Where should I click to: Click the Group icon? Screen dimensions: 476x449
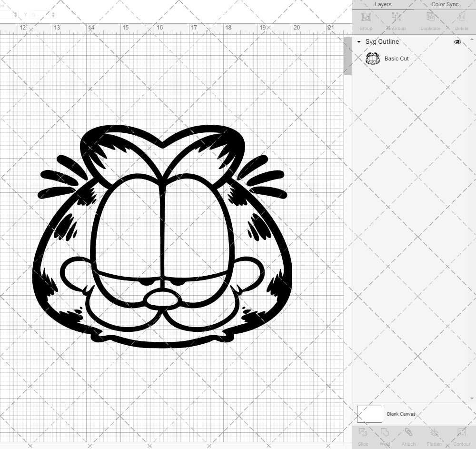point(366,20)
